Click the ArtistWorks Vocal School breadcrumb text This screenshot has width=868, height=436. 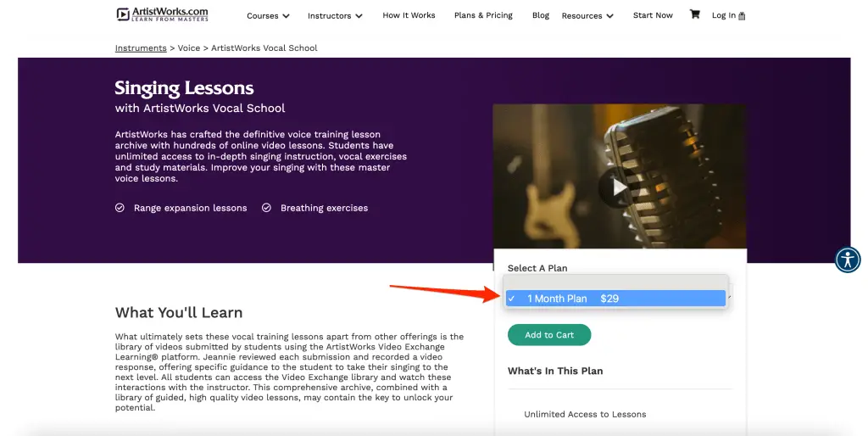264,48
